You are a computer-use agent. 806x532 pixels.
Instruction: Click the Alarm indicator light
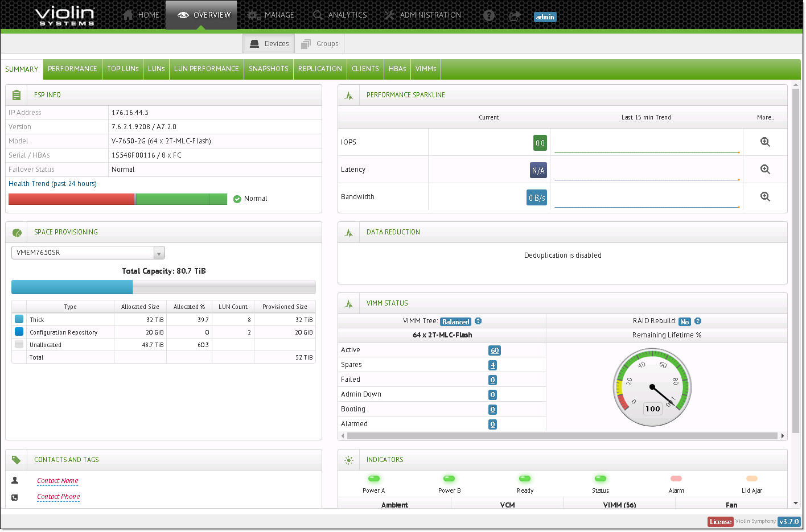pyautogui.click(x=676, y=479)
